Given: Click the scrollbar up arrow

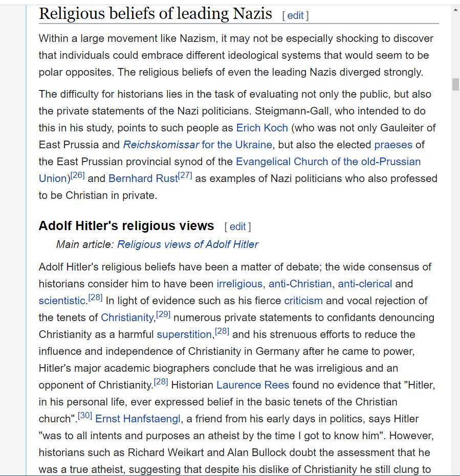Looking at the screenshot, I should click(x=455, y=10).
